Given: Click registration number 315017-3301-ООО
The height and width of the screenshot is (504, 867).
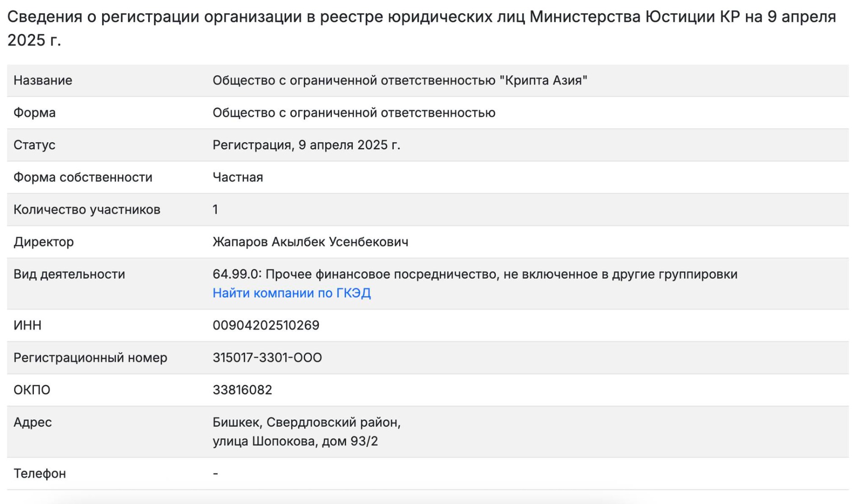Looking at the screenshot, I should click(267, 357).
